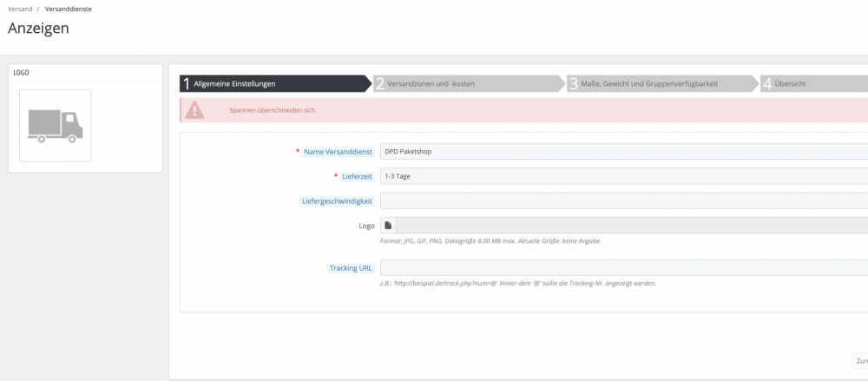Click the LOGO panel heading
Viewport: 868px width, 381px height.
coord(21,73)
